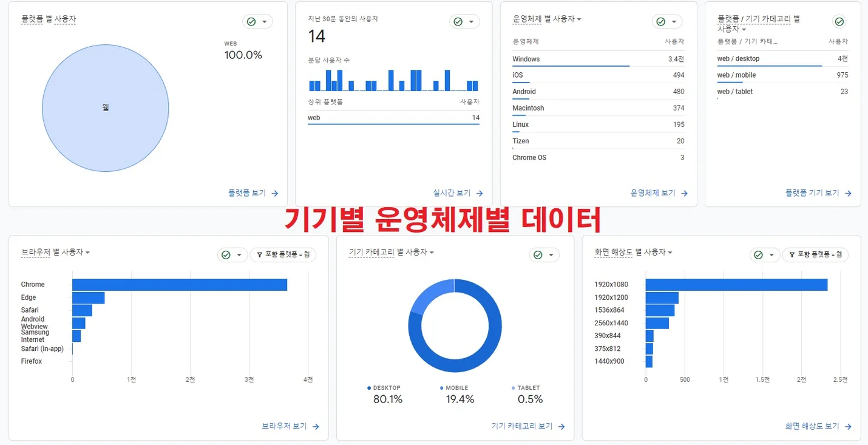The height and width of the screenshot is (445, 868).
Task: Select the web / mobile row
Action: coord(782,75)
